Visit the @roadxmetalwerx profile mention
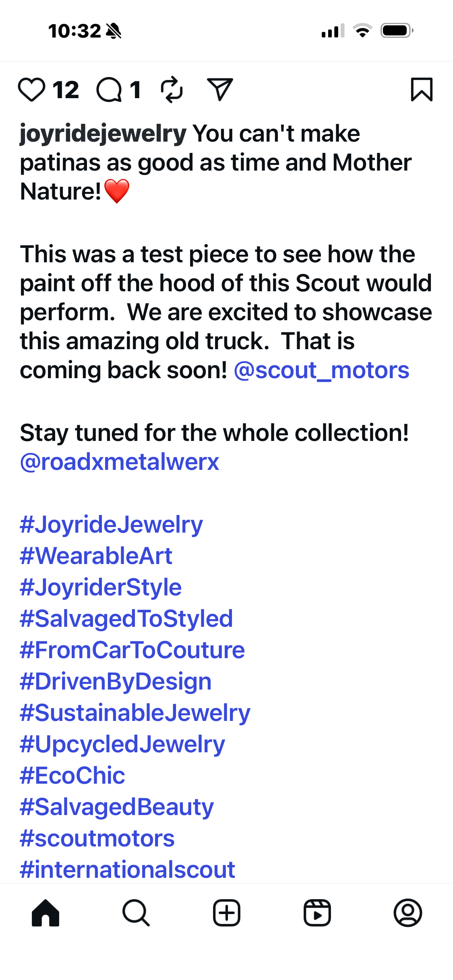Viewport: 453px width, 980px height. point(120,462)
